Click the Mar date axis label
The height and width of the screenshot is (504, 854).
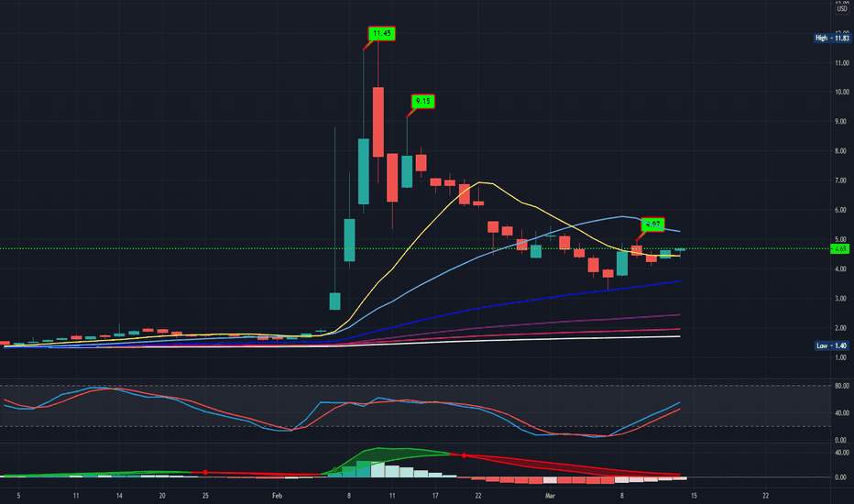[550, 496]
